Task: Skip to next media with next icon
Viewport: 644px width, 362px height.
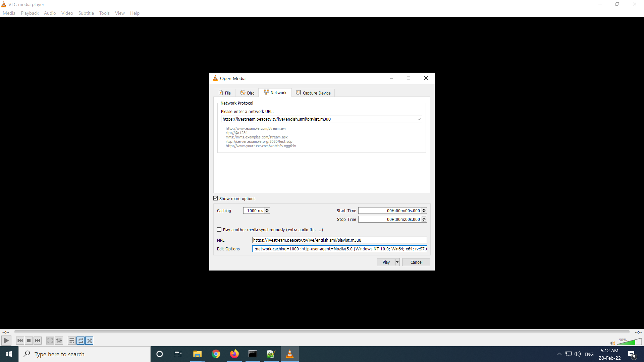Action: 38,340
